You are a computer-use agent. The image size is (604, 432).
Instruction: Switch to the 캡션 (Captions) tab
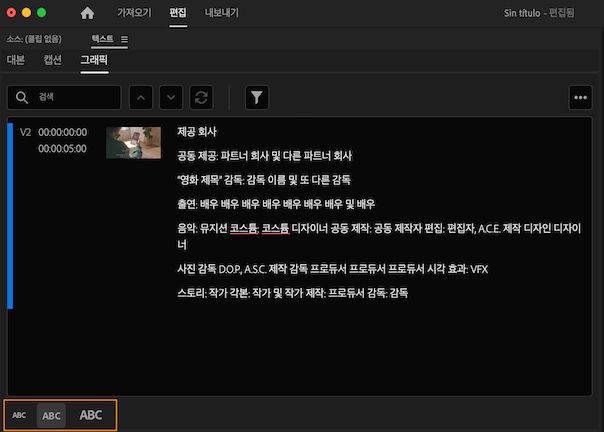click(52, 60)
